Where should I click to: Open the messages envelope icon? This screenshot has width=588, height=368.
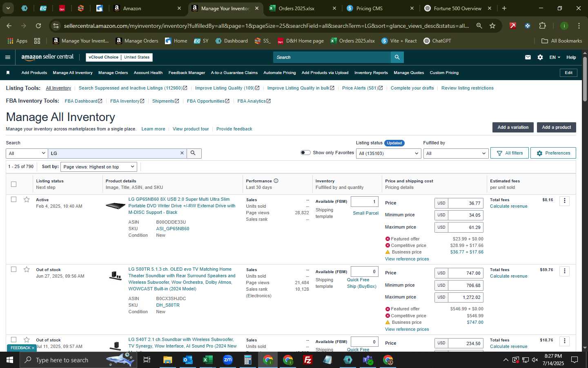[528, 57]
